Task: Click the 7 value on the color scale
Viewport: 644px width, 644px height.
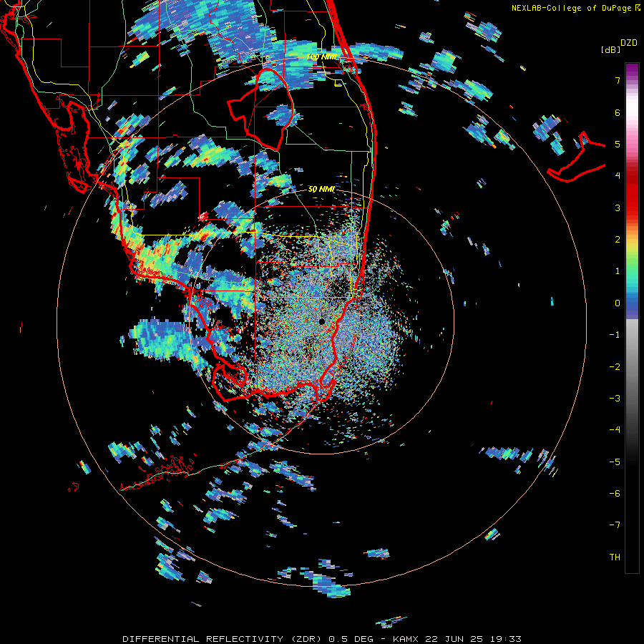Action: pyautogui.click(x=618, y=80)
